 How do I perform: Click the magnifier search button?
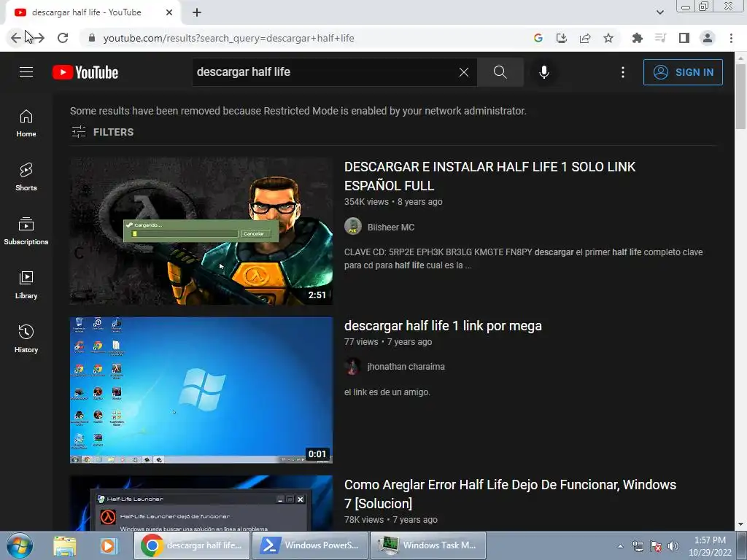pos(500,72)
